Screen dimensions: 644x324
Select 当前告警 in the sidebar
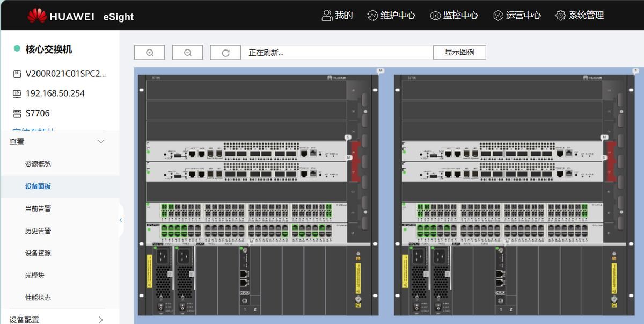point(38,208)
